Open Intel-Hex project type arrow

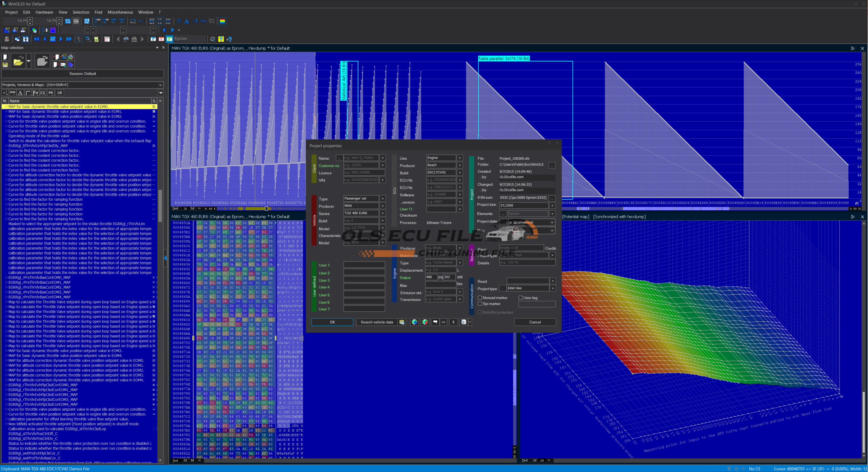pyautogui.click(x=553, y=288)
